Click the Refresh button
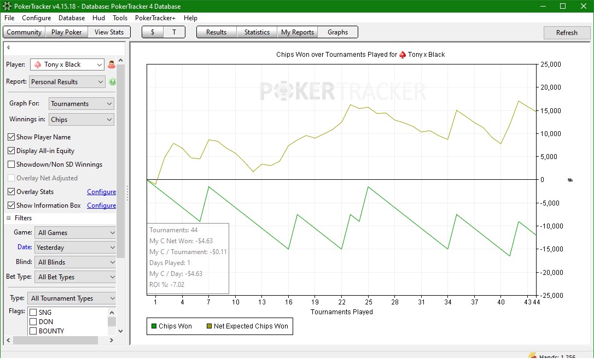The height and width of the screenshot is (364, 594). pyautogui.click(x=567, y=33)
